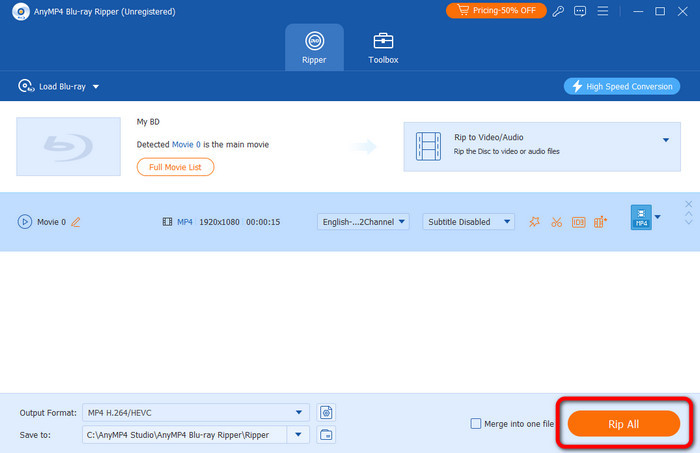This screenshot has width=700, height=453.
Task: Switch to the Toolbox tab
Action: point(383,48)
